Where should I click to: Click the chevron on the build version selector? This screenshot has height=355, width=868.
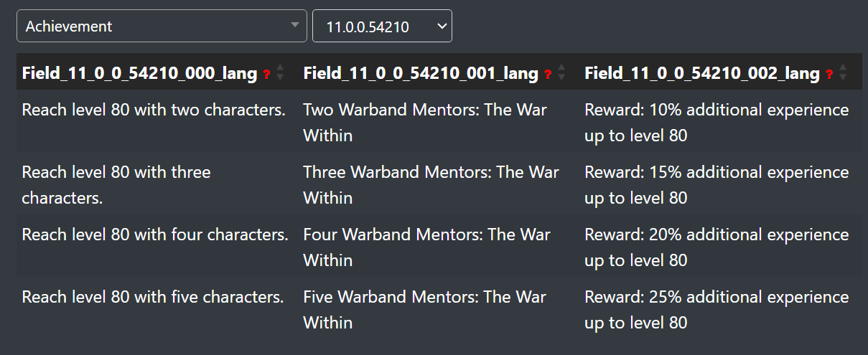pos(442,27)
